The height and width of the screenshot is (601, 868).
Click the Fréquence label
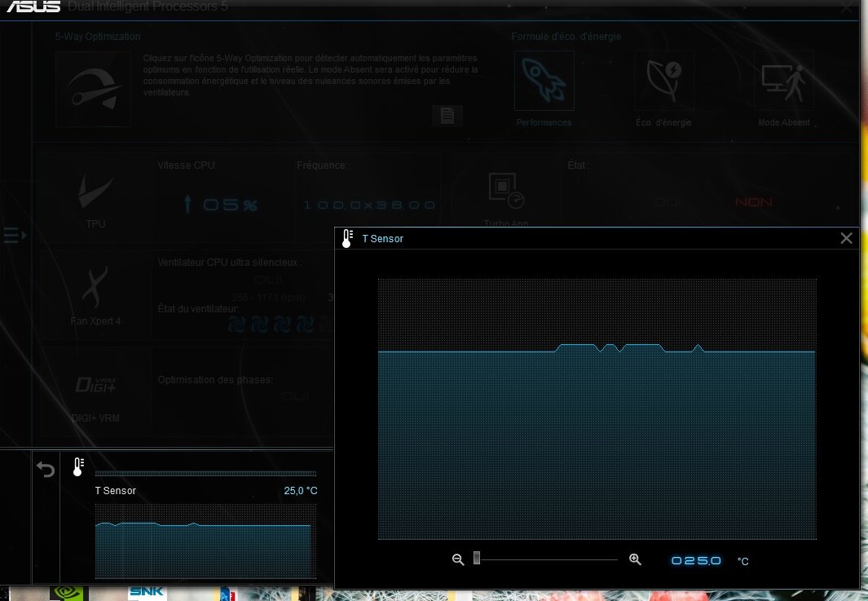point(322,165)
